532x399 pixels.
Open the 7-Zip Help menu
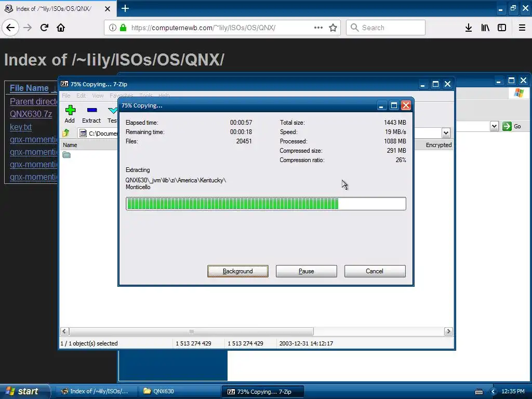164,96
